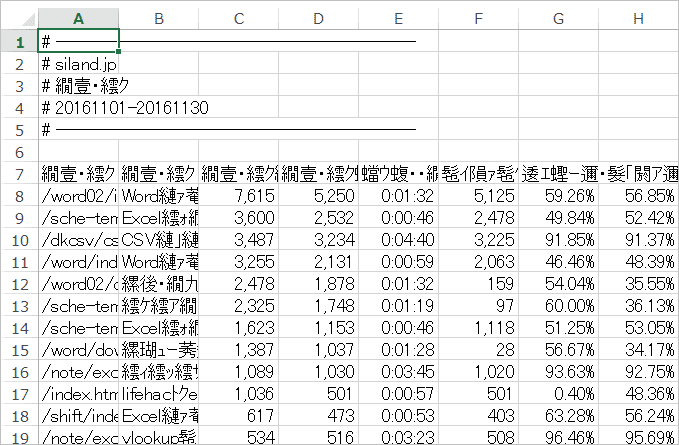Select column C header
The height and width of the screenshot is (445, 679).
238,18
